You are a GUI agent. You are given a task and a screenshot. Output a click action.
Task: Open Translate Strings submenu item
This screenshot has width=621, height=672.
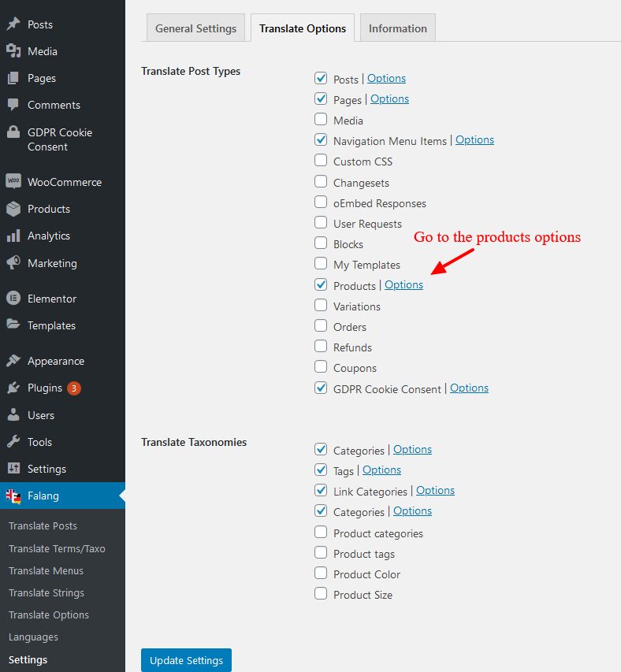46,593
